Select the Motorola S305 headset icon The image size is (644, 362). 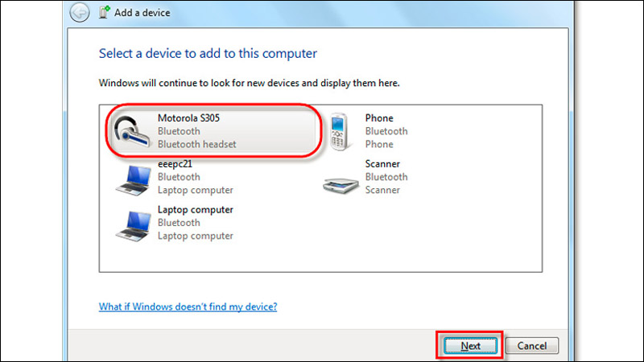coord(132,131)
